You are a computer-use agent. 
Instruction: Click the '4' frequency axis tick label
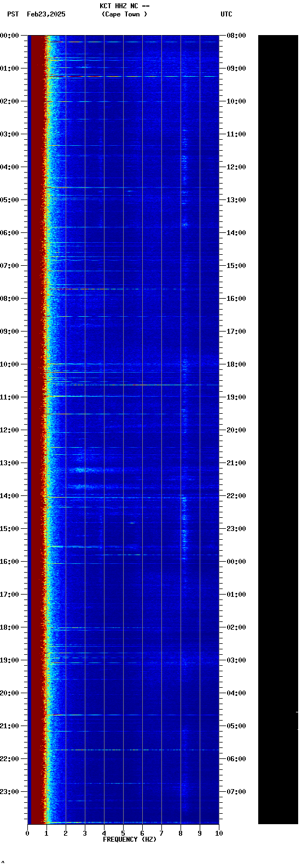[x=104, y=833]
